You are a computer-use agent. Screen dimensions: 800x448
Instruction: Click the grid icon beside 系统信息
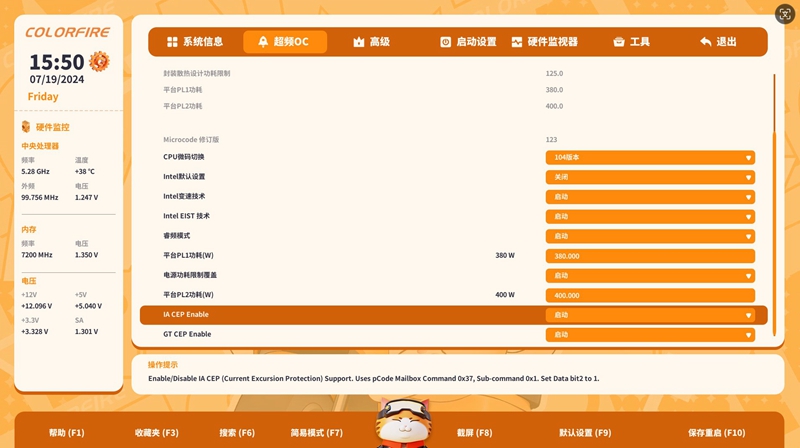172,42
